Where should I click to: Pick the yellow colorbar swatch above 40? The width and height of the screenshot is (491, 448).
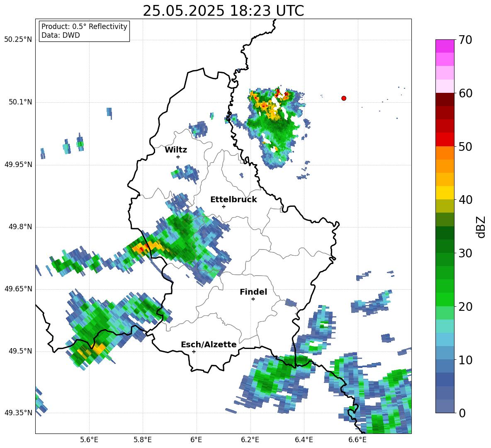coord(445,193)
